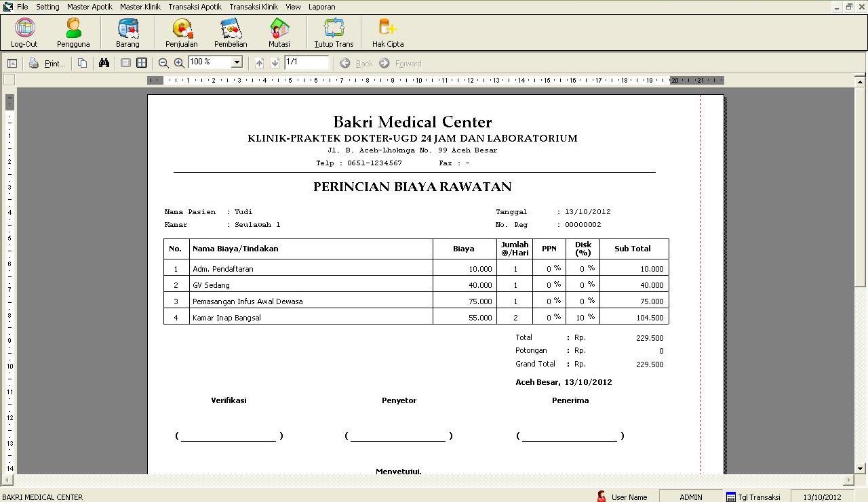Click the patient name Yudi
The image size is (868, 502).
point(243,211)
